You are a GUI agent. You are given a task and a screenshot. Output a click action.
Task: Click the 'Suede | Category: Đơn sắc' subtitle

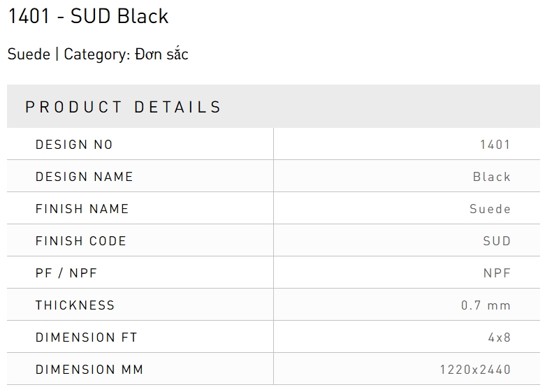[x=98, y=55]
